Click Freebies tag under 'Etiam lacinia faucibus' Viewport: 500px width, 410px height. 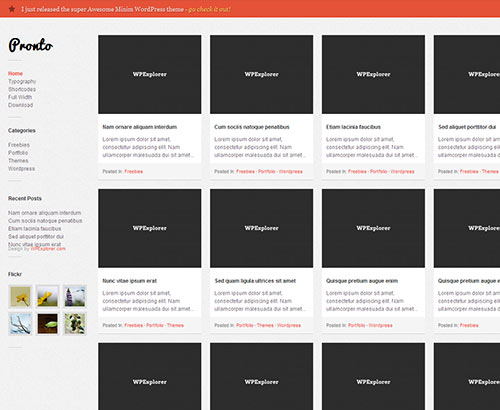[x=357, y=172]
